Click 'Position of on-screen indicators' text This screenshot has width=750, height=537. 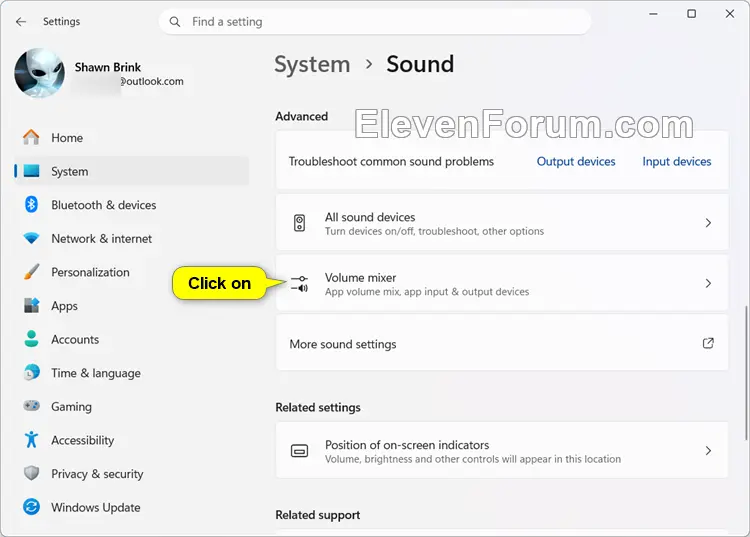pos(407,445)
